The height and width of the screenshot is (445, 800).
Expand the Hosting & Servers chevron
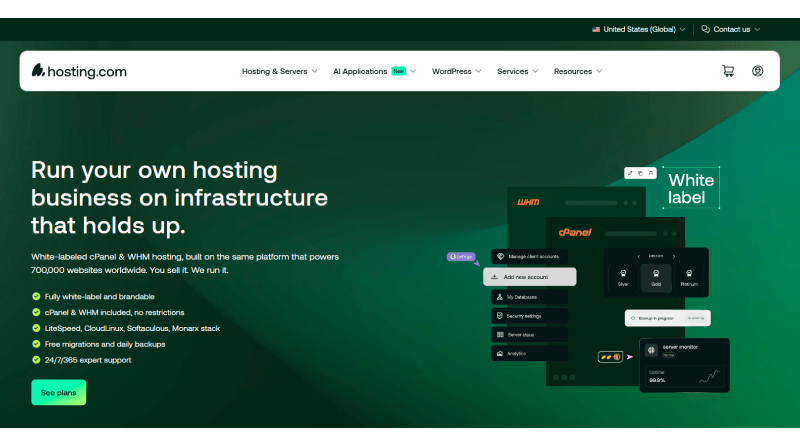coord(315,71)
